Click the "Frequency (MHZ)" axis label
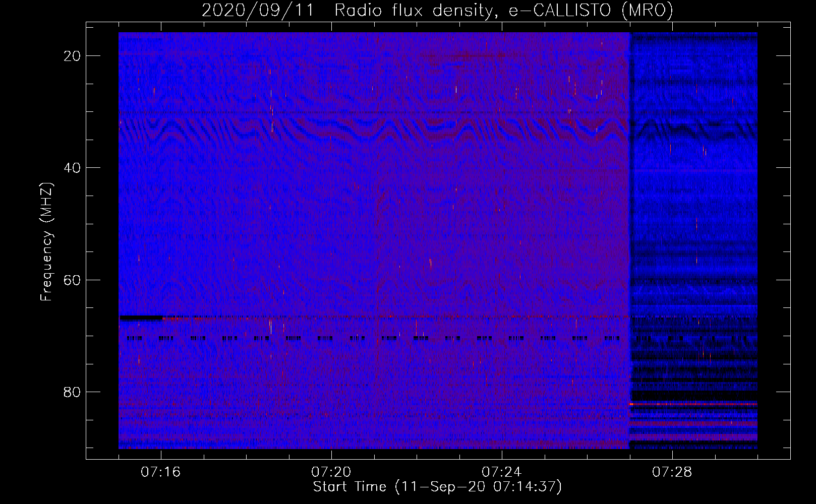The image size is (816, 504). 46,242
